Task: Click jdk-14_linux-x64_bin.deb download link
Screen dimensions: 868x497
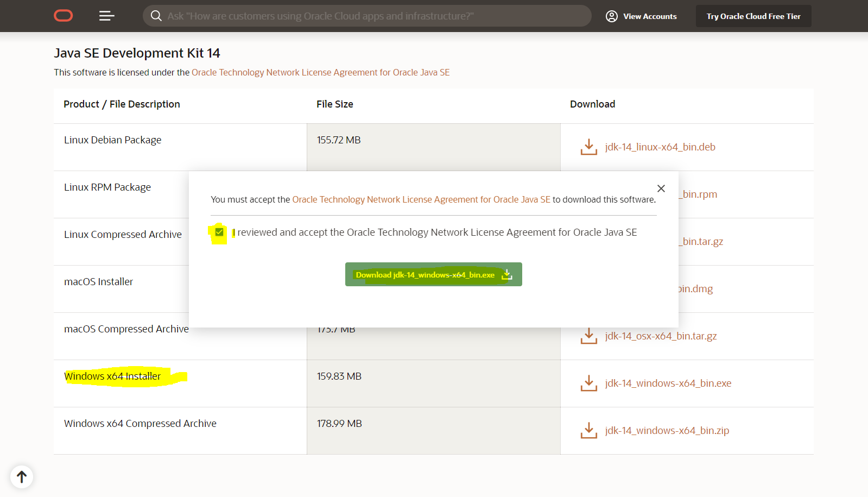Action: (x=660, y=147)
